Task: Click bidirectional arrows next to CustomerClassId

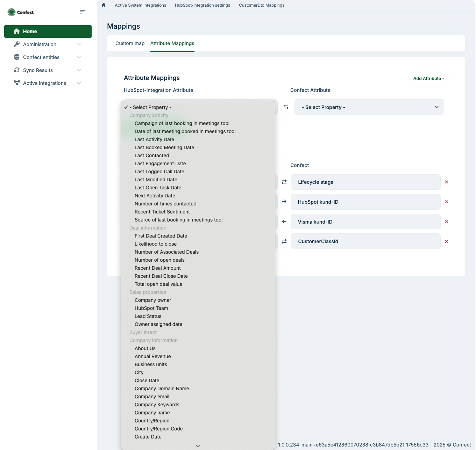Action: pos(284,241)
